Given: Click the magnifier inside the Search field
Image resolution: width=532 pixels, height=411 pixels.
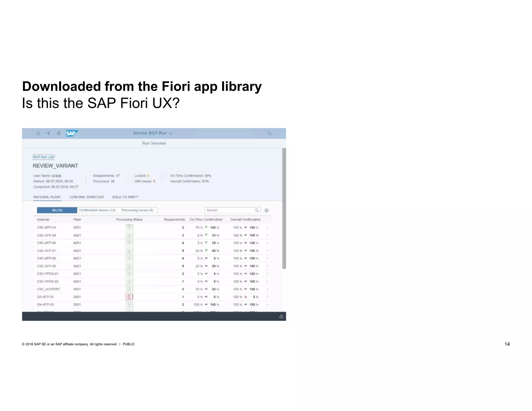Looking at the screenshot, I should (257, 210).
